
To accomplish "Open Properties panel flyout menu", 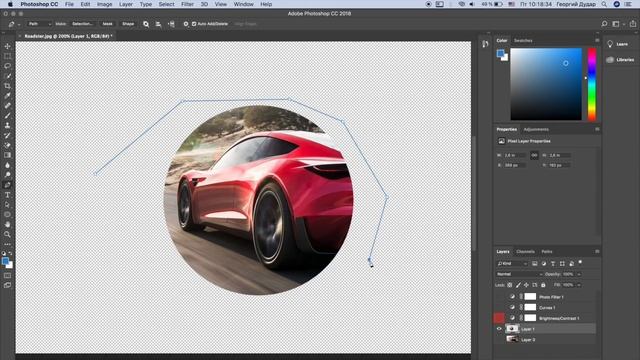I will 597,129.
